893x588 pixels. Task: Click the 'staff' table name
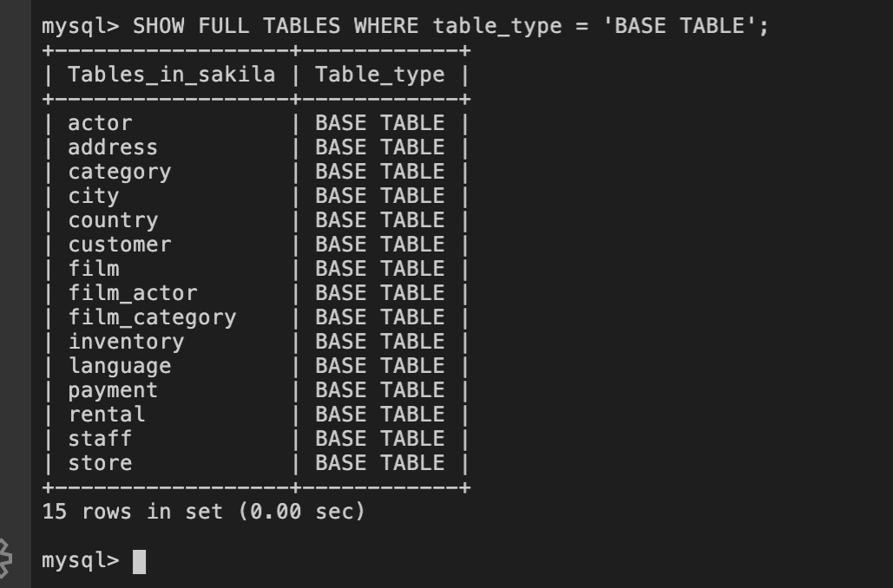click(100, 439)
